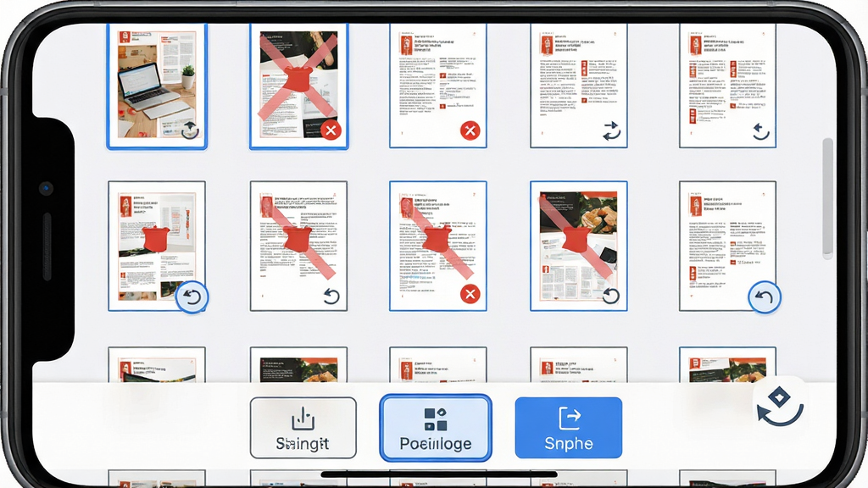Viewport: 868px width, 488px height.
Task: Select the first-row crossed-out photo page thumbnail
Action: coord(299,86)
